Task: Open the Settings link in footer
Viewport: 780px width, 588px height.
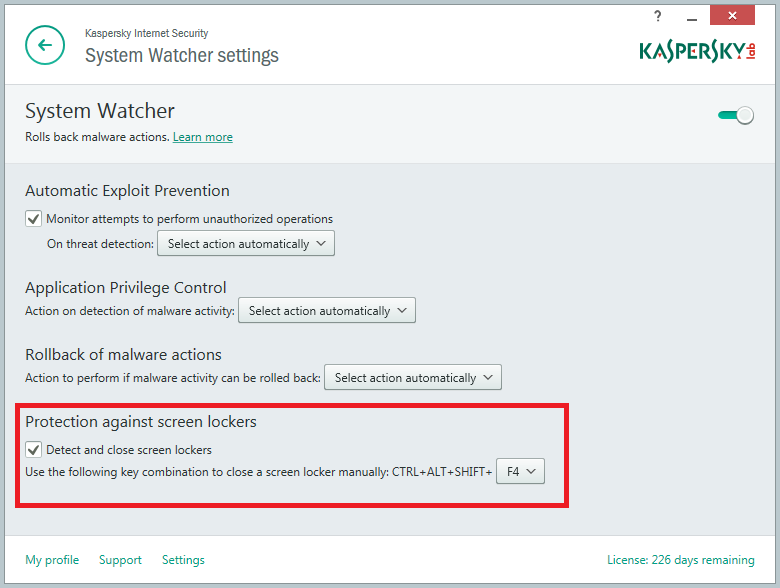Action: click(183, 560)
